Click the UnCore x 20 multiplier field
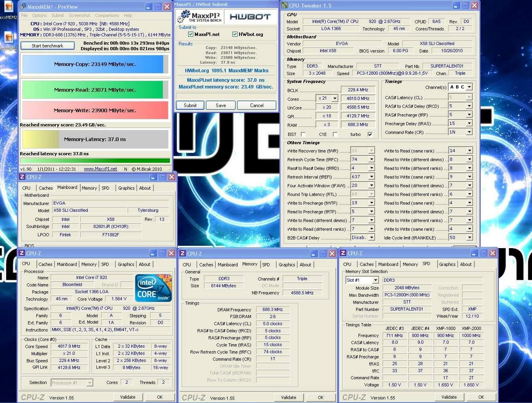The height and width of the screenshot is (403, 532). pyautogui.click(x=326, y=107)
